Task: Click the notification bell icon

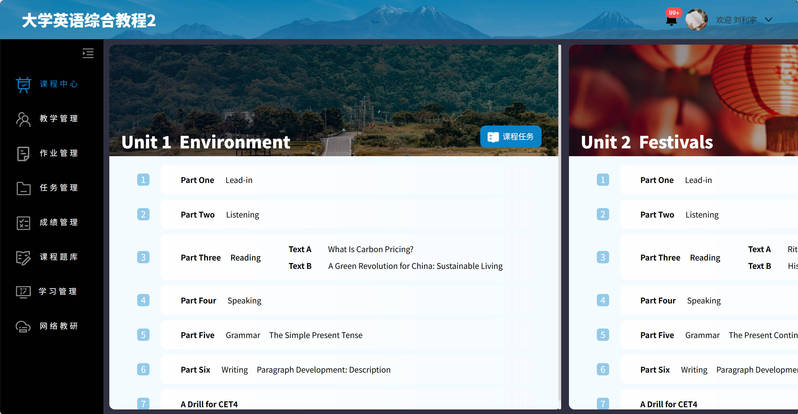Action: 671,20
